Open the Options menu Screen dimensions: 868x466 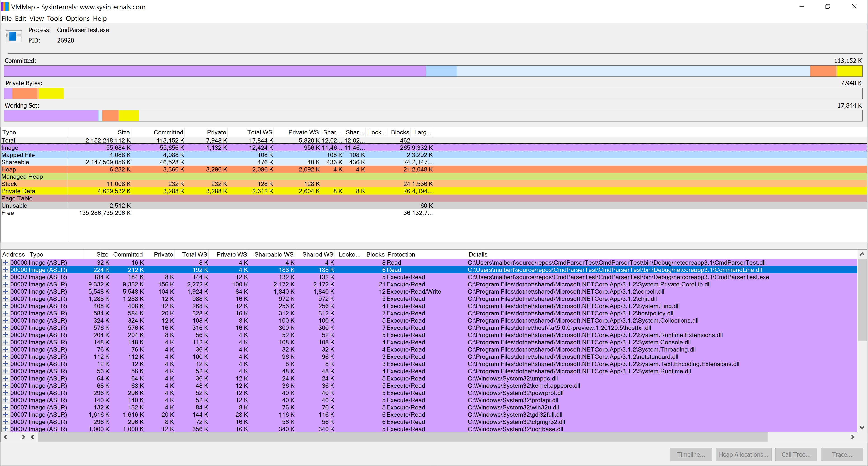(78, 19)
